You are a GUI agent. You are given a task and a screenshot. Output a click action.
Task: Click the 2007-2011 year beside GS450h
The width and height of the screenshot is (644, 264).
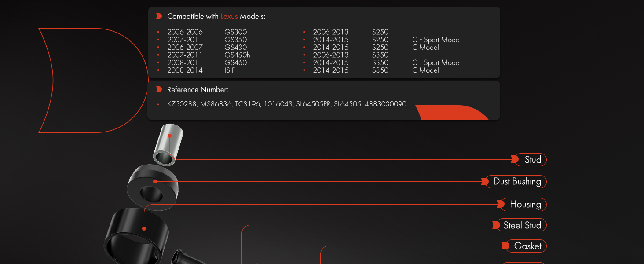pos(185,55)
